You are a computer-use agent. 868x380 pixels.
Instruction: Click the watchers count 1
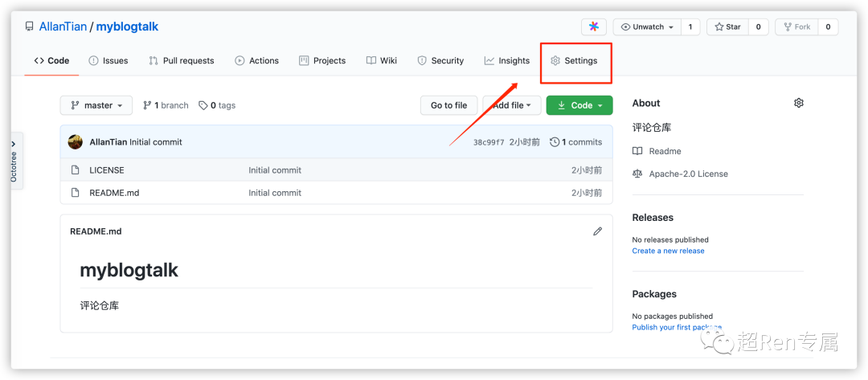coord(690,27)
